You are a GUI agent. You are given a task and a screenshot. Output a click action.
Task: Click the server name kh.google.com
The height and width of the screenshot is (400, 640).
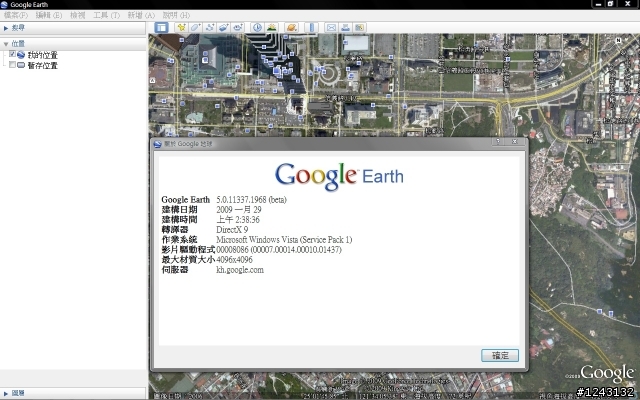click(240, 270)
